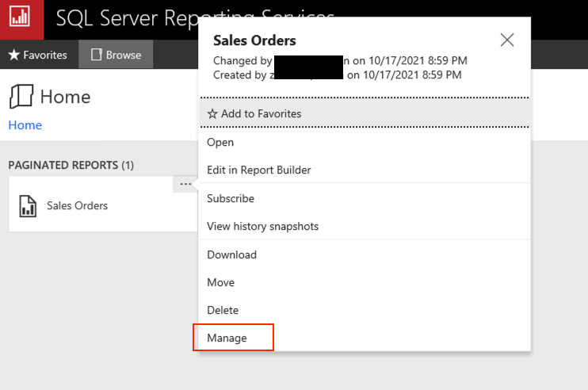Click the Sales Orders report icon
This screenshot has width=588, height=390.
coord(28,206)
